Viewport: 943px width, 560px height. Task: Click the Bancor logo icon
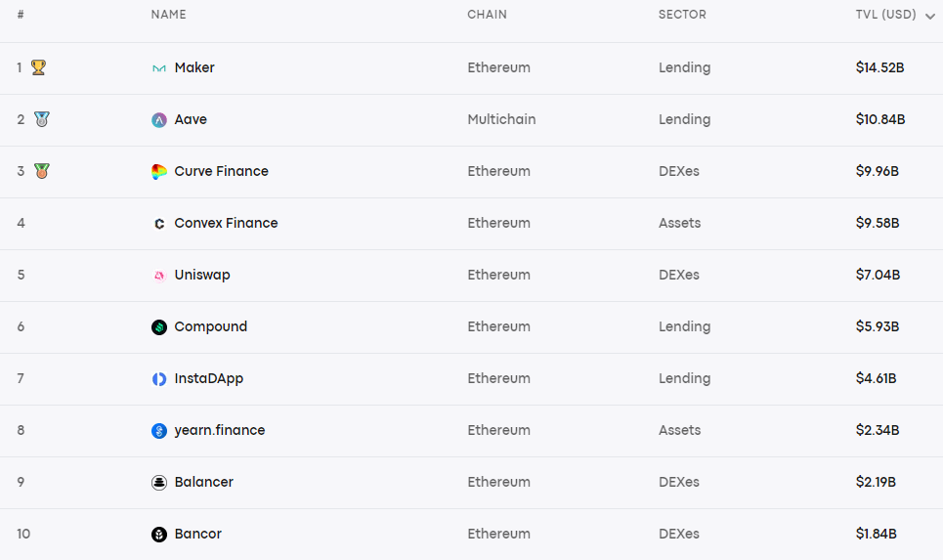pos(158,535)
